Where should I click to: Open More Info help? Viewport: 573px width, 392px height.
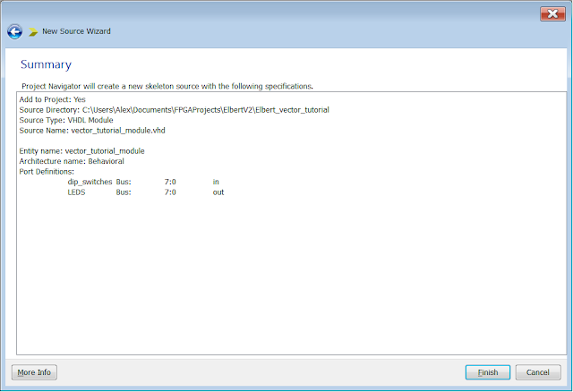34,372
